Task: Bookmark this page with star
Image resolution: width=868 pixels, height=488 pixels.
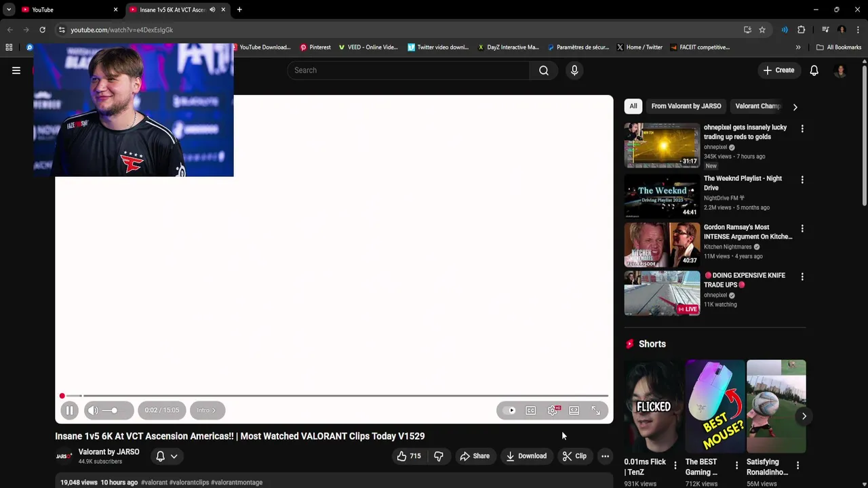Action: 762,30
